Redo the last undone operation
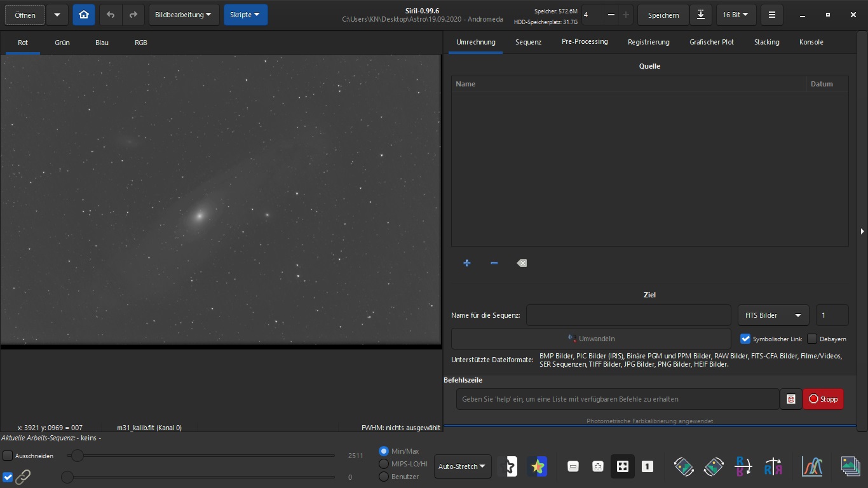868x488 pixels. (x=133, y=15)
